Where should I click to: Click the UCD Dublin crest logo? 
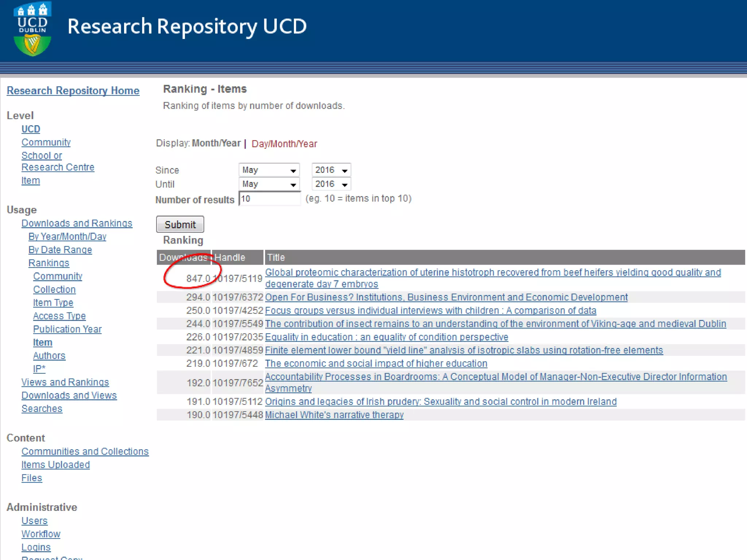[32, 29]
